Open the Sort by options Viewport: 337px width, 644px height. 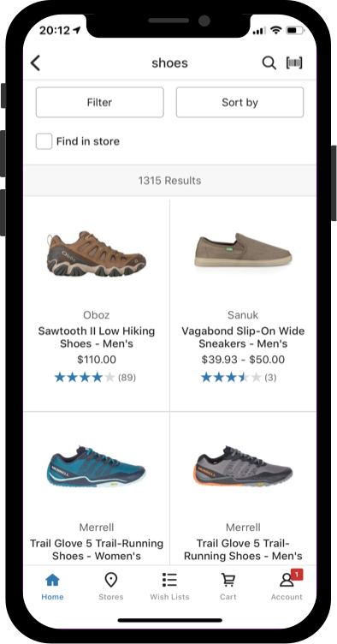pos(239,102)
